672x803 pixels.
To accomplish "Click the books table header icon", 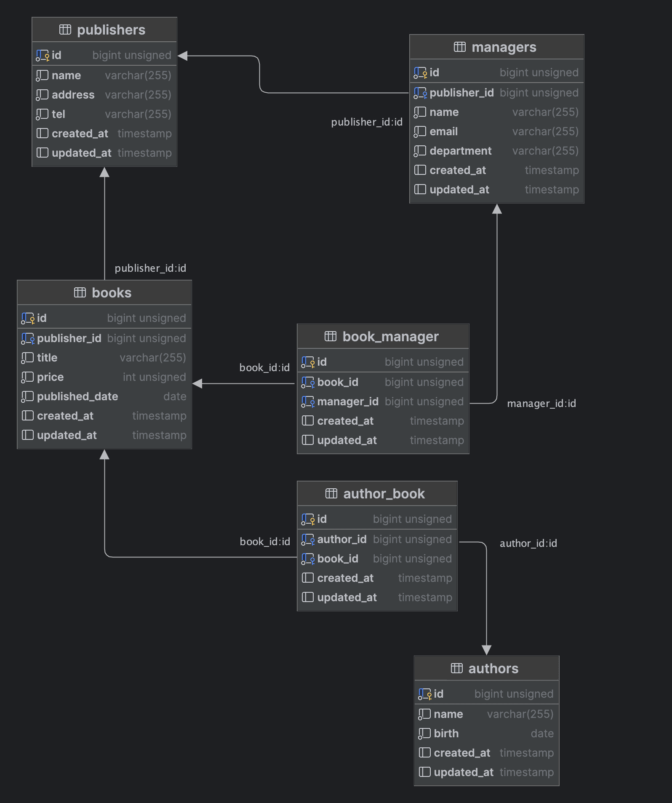I will [x=80, y=292].
